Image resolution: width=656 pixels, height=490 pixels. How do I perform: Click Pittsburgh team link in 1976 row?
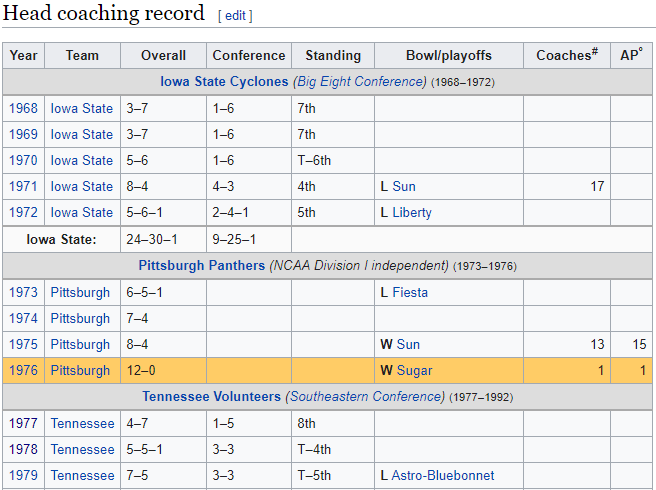[80, 370]
